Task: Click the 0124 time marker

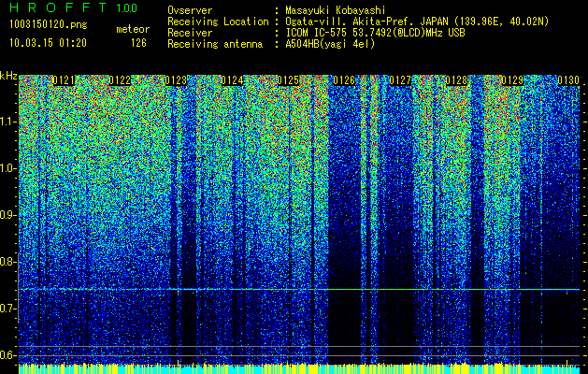Action: (232, 80)
